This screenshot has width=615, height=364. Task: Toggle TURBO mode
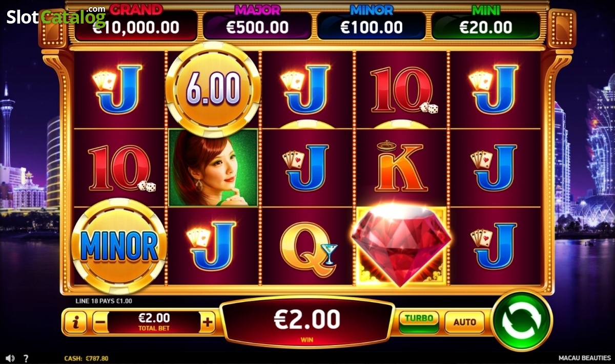(x=419, y=322)
